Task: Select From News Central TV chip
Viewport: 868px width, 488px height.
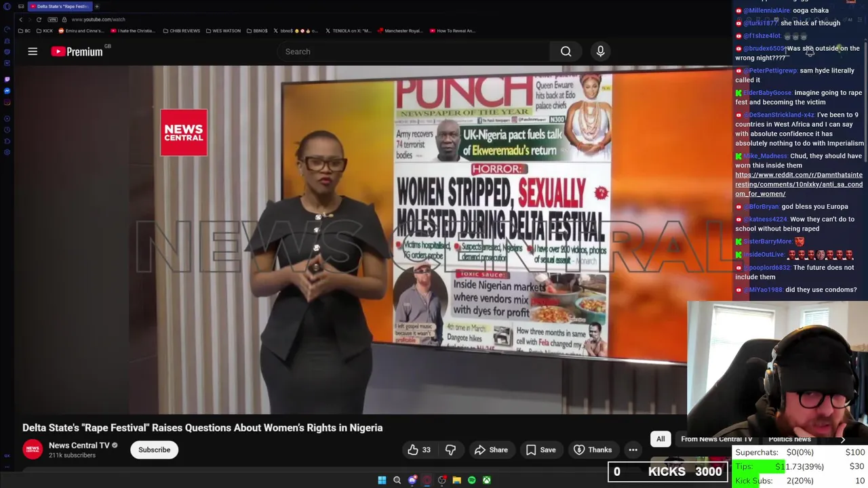Action: point(716,439)
